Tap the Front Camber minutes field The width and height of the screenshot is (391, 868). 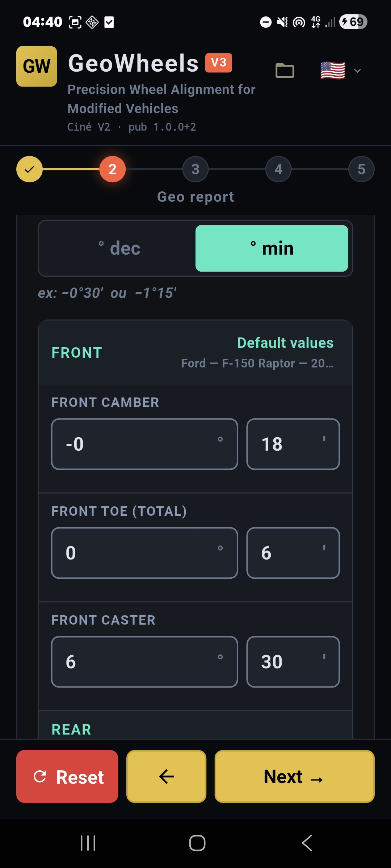pyautogui.click(x=293, y=444)
